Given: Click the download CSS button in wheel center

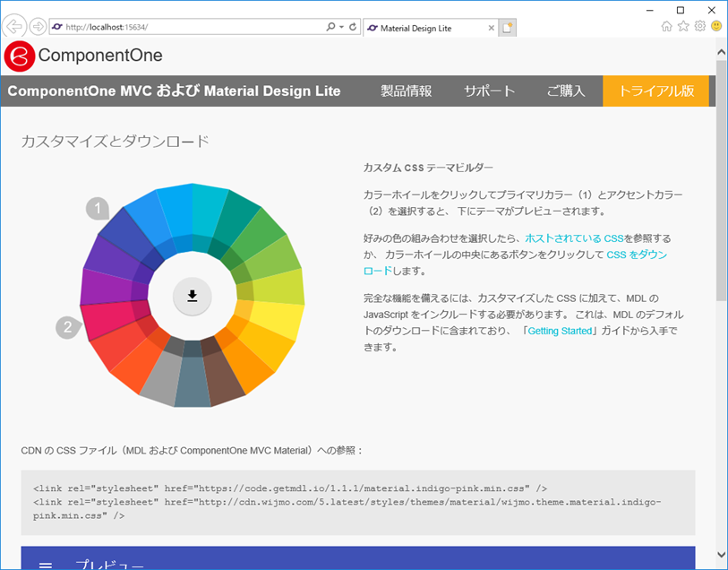Looking at the screenshot, I should (x=193, y=297).
